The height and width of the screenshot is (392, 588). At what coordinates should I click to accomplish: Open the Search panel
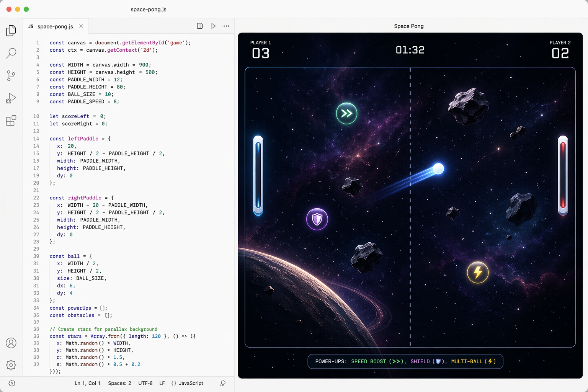(x=11, y=53)
